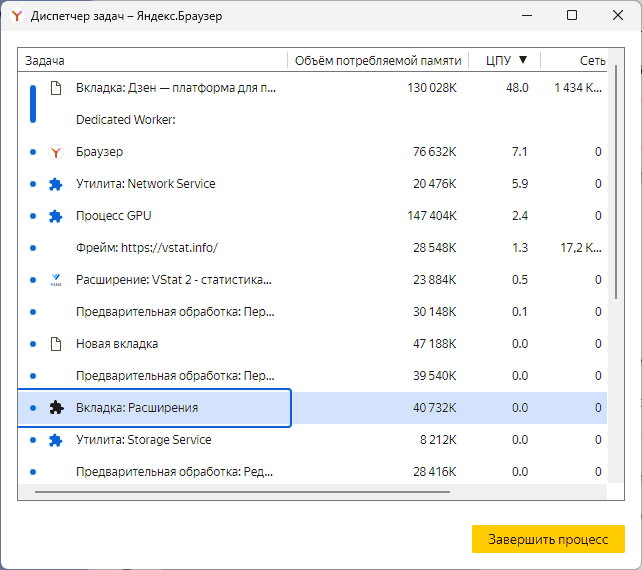
Task: Sort tasks by Задача column header
Action: pyautogui.click(x=45, y=61)
